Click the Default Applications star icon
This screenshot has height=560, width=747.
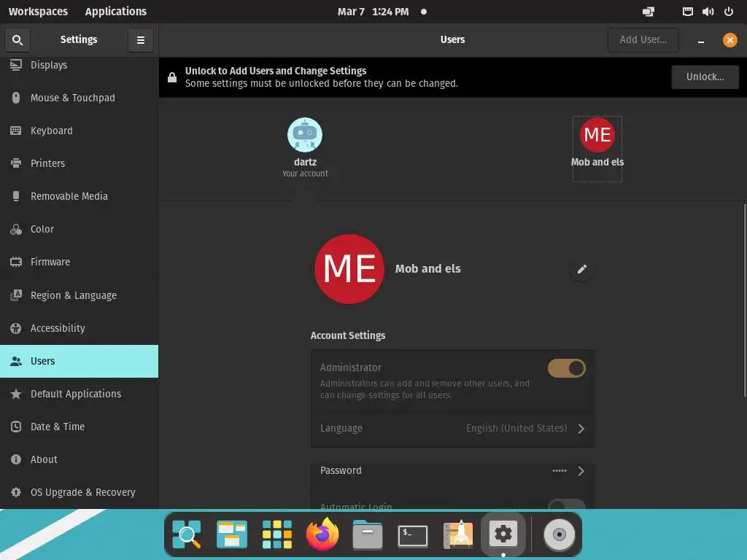click(x=16, y=394)
